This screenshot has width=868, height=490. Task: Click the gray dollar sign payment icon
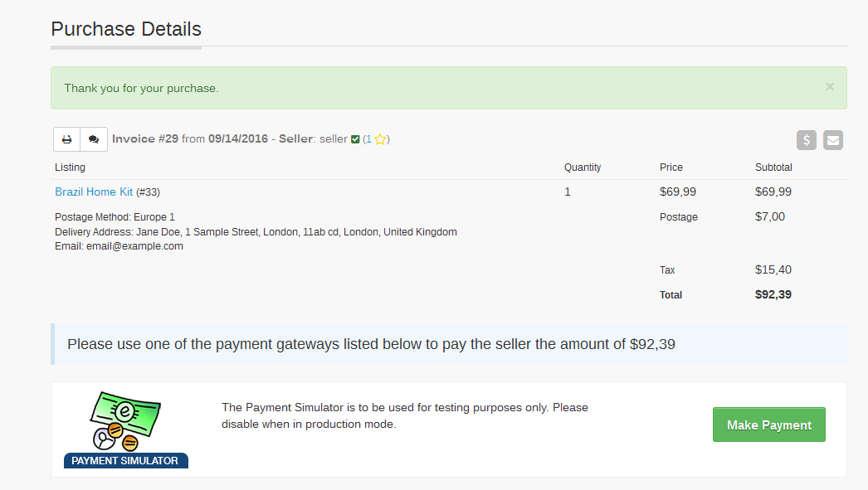tap(807, 140)
